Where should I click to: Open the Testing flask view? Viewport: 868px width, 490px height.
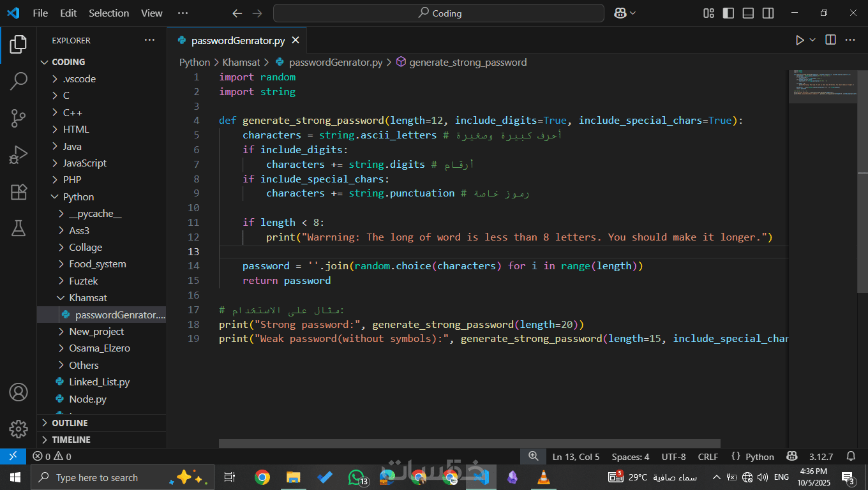tap(19, 228)
